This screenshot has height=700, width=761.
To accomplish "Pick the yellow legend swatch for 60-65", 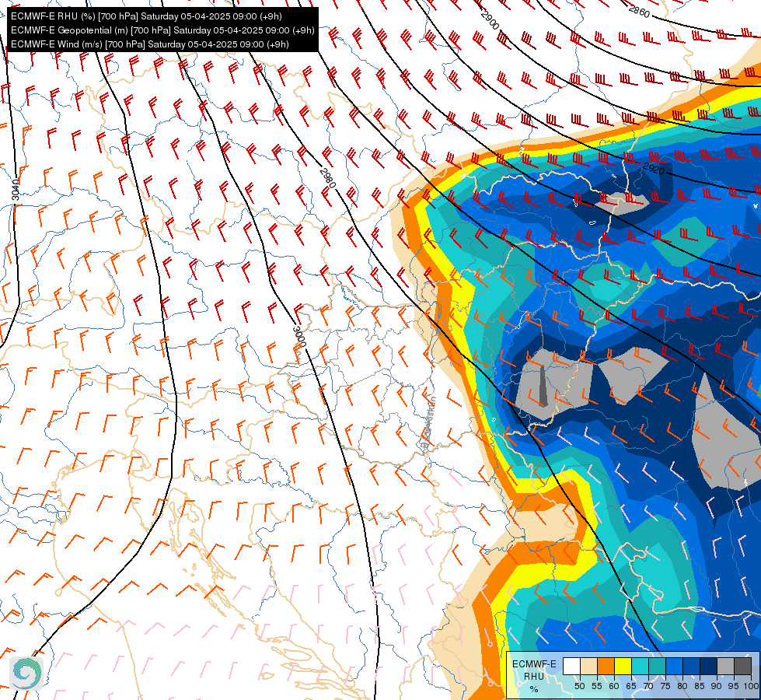I will point(623,666).
